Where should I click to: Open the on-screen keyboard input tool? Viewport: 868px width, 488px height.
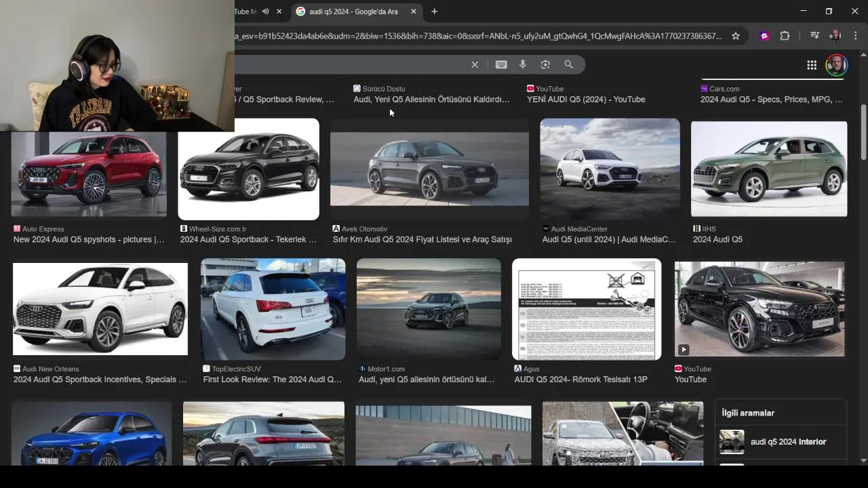point(501,64)
